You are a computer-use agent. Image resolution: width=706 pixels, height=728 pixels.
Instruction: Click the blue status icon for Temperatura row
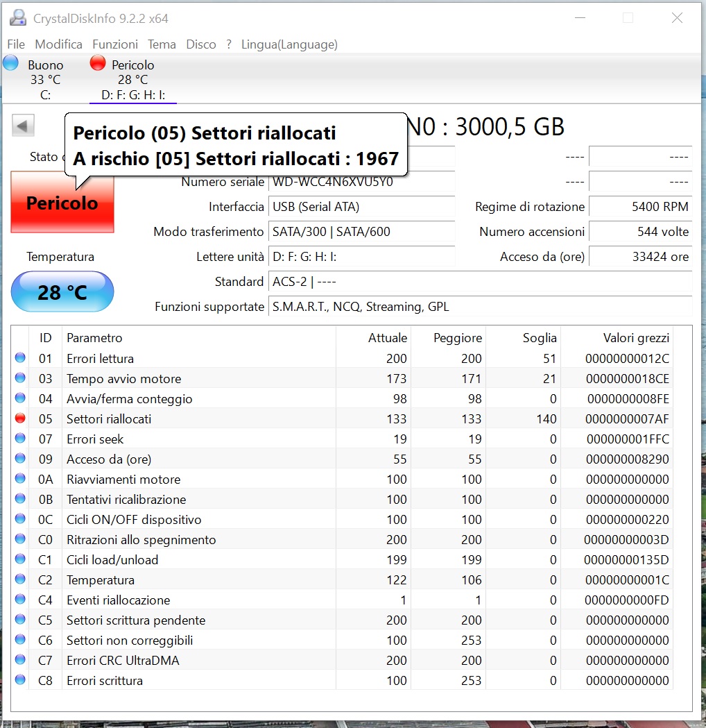coord(20,579)
